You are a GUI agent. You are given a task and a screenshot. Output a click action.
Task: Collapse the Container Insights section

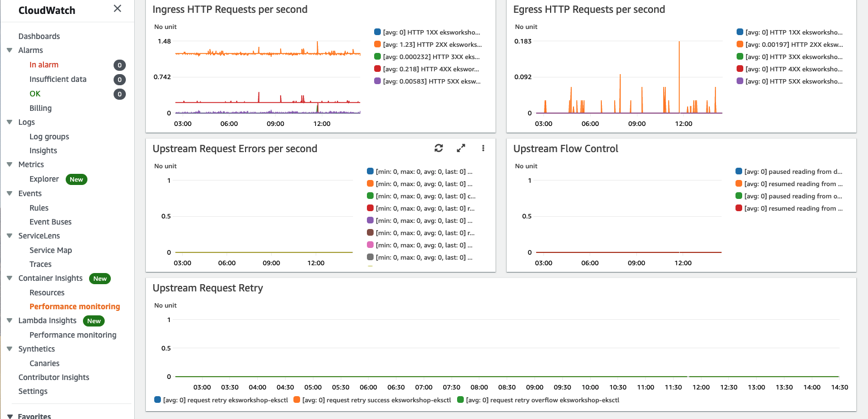click(9, 278)
